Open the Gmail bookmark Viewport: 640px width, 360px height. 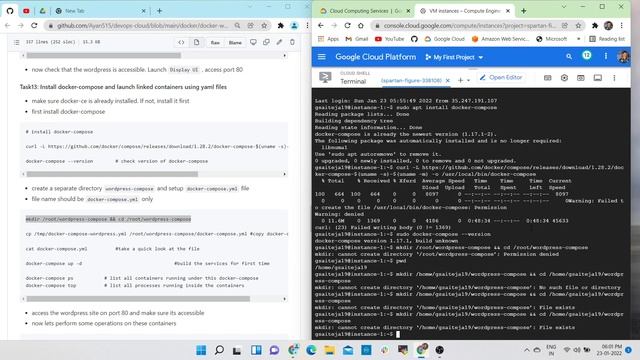click(356, 39)
